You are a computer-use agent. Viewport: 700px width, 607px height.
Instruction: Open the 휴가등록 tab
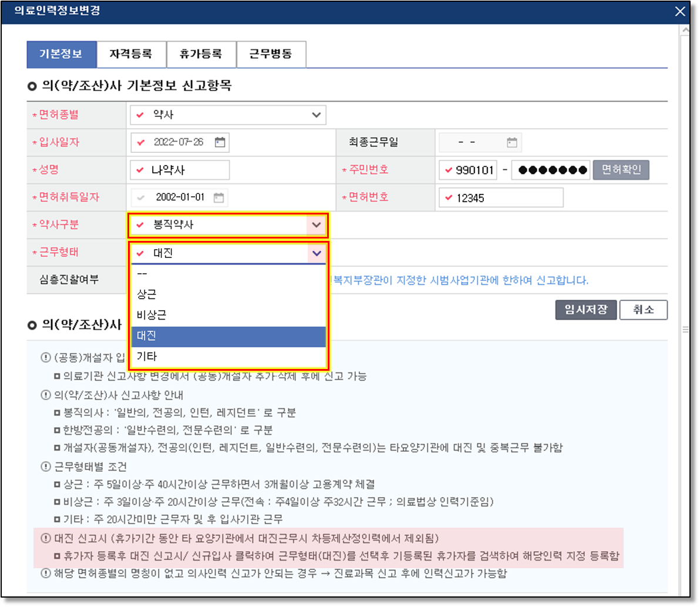point(201,55)
